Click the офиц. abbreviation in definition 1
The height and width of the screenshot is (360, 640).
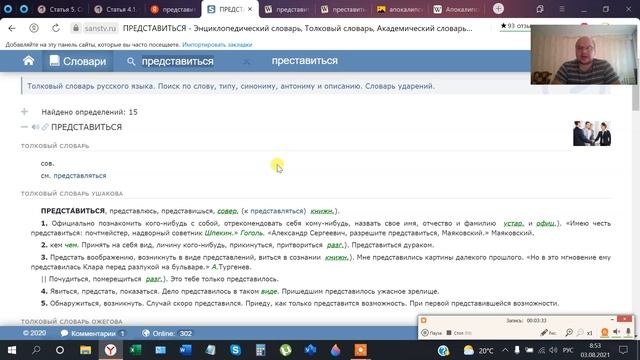click(547, 223)
